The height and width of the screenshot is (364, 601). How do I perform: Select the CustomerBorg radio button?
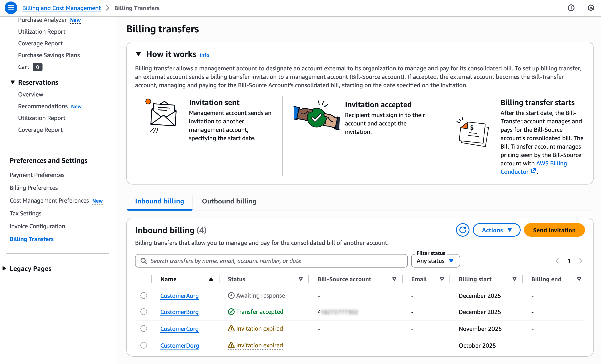[144, 312]
